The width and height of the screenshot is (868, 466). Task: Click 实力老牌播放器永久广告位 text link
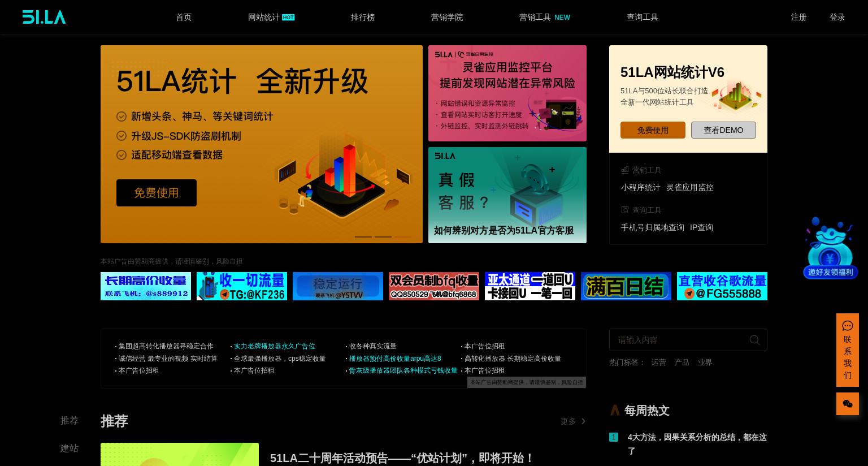click(x=275, y=346)
